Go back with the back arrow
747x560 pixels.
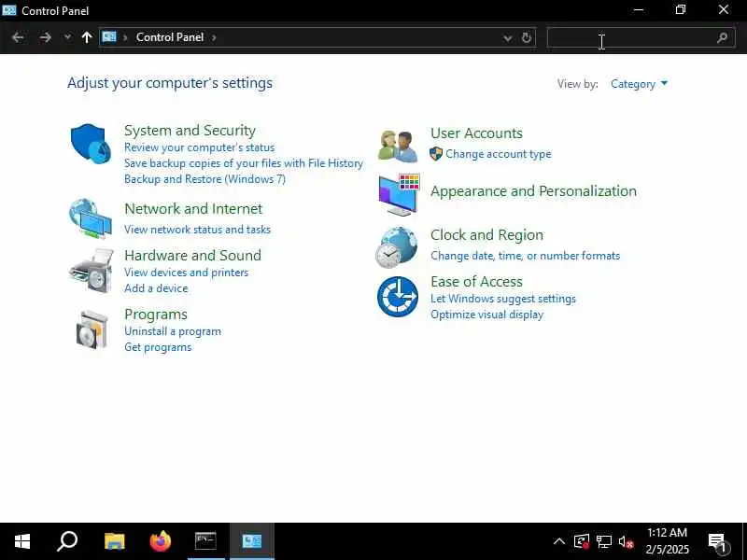tap(18, 37)
